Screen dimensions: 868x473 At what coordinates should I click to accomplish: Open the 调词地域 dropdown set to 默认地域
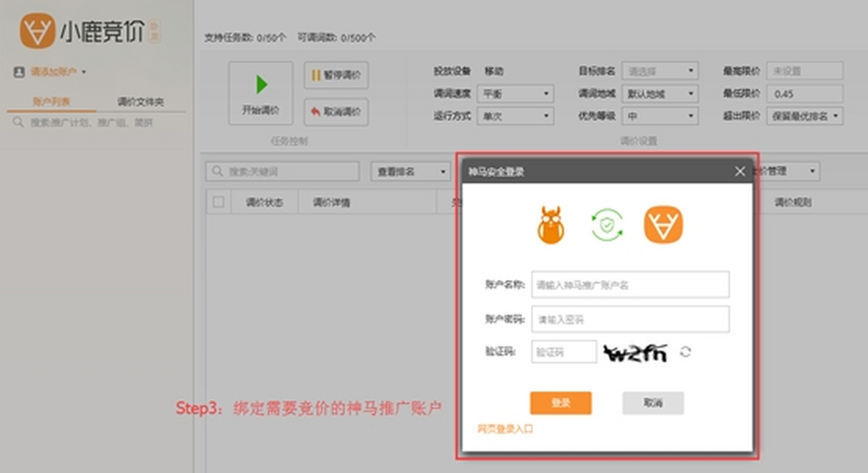[x=660, y=93]
